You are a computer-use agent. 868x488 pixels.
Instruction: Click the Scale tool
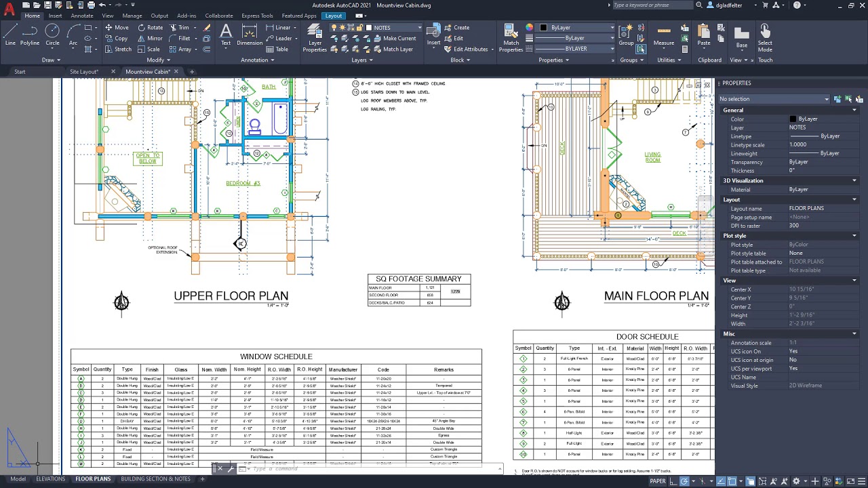tap(149, 49)
